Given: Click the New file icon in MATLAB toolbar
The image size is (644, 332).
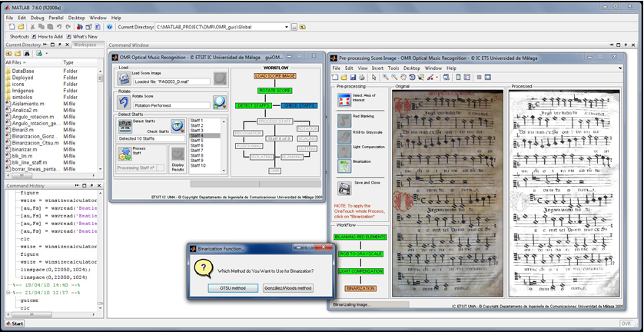Looking at the screenshot, I should click(x=12, y=27).
